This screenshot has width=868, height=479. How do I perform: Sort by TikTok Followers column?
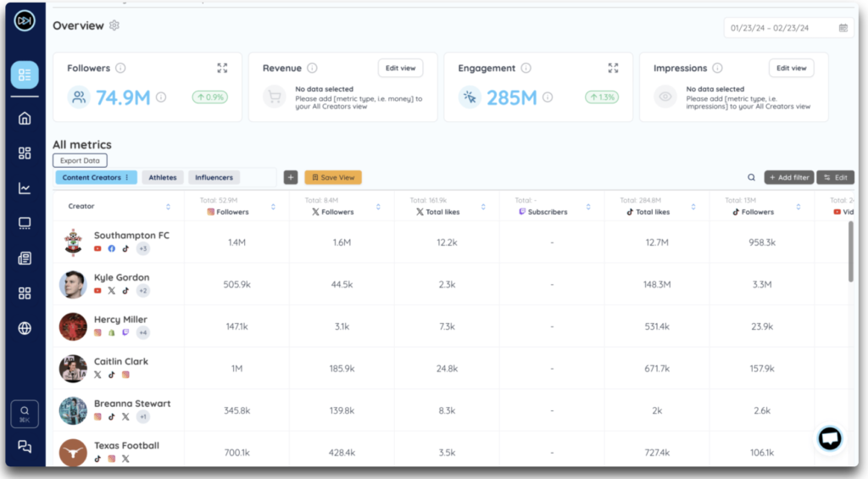798,207
